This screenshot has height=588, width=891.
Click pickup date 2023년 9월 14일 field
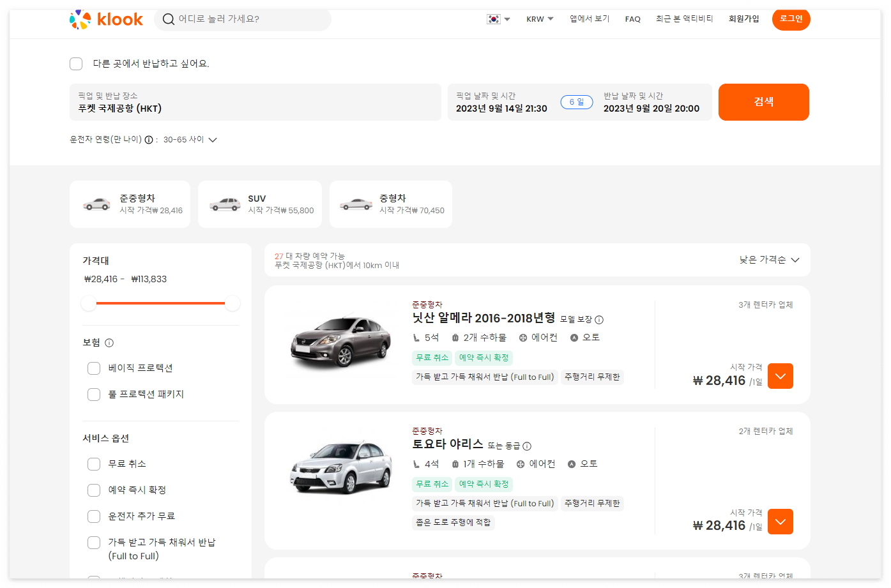pos(501,102)
